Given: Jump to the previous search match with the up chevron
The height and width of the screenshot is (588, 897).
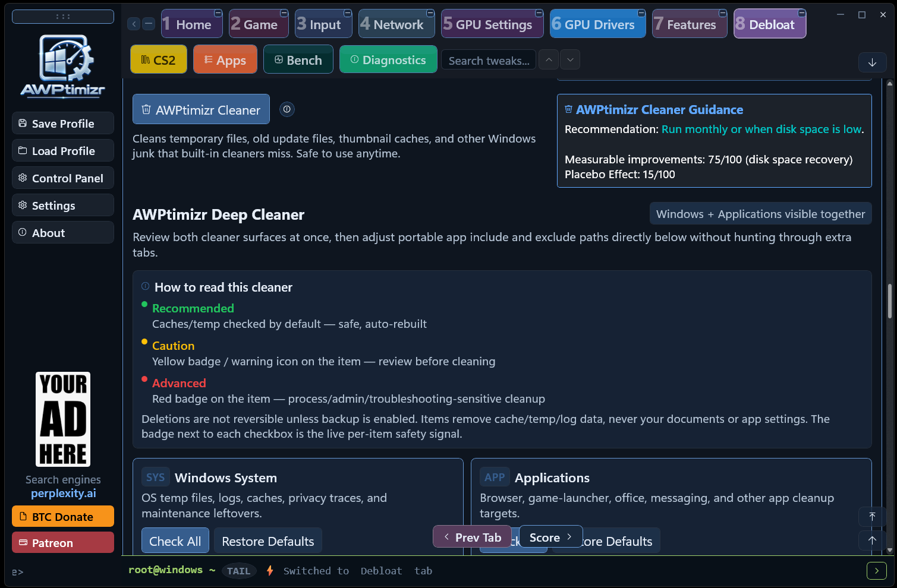Looking at the screenshot, I should coord(549,60).
